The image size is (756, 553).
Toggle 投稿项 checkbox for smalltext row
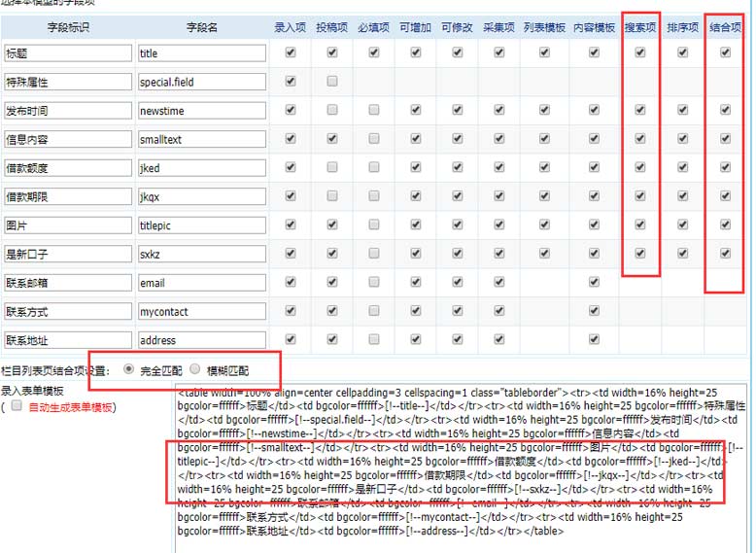coord(332,139)
